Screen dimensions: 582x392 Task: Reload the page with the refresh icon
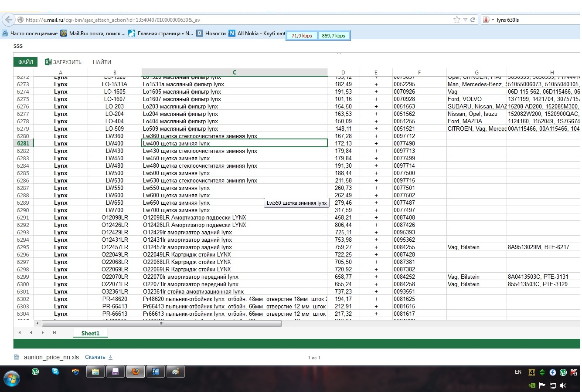point(473,20)
